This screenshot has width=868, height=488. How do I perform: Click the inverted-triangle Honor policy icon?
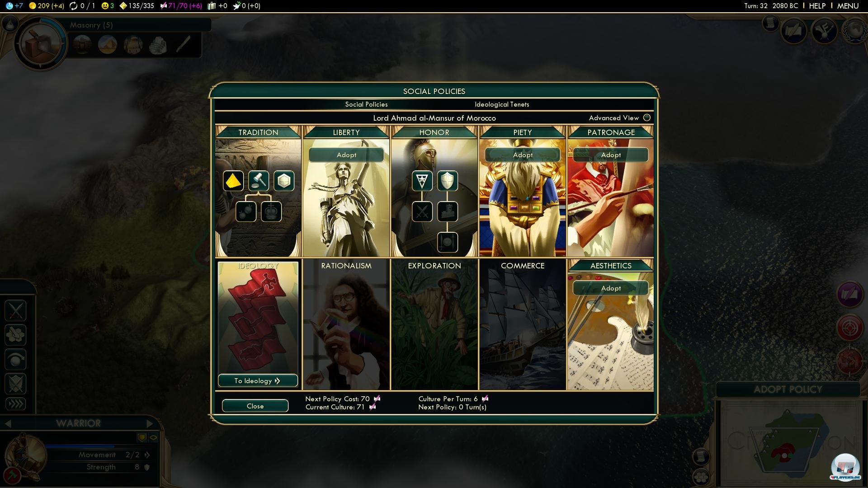click(422, 181)
